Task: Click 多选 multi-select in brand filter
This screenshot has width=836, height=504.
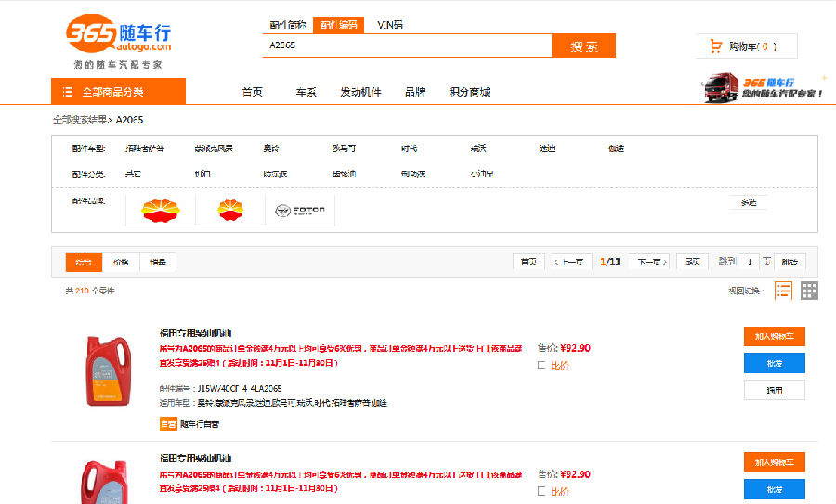Action: coord(749,202)
